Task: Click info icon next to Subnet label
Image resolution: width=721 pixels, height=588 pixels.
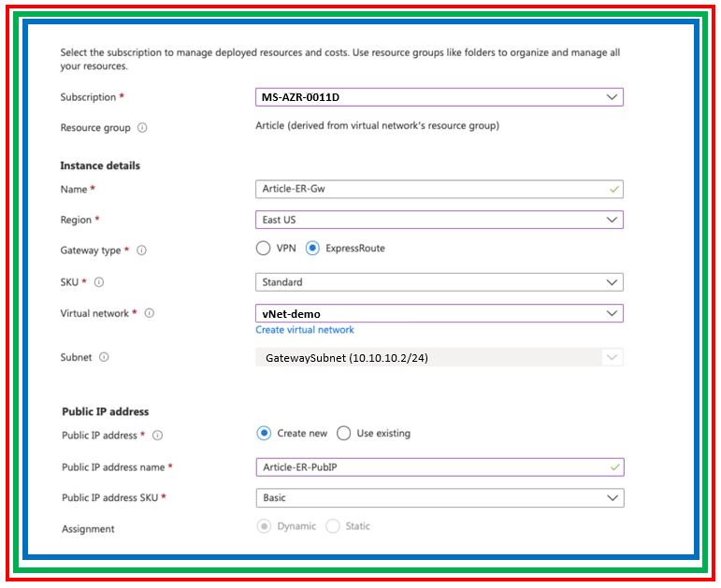Action: tap(104, 357)
